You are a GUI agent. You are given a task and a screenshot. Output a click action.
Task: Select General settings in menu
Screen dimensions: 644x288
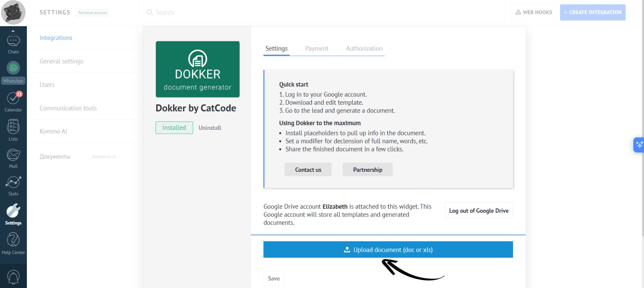click(x=61, y=61)
